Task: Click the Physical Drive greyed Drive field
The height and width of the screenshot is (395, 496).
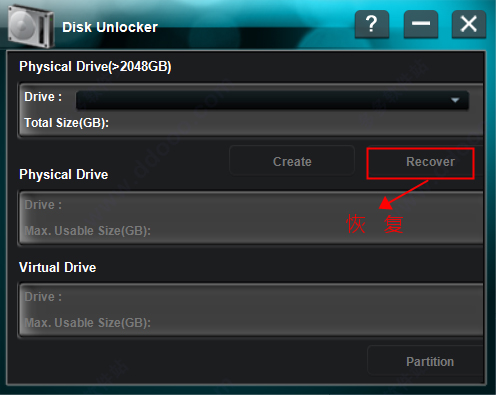Action: [x=43, y=205]
